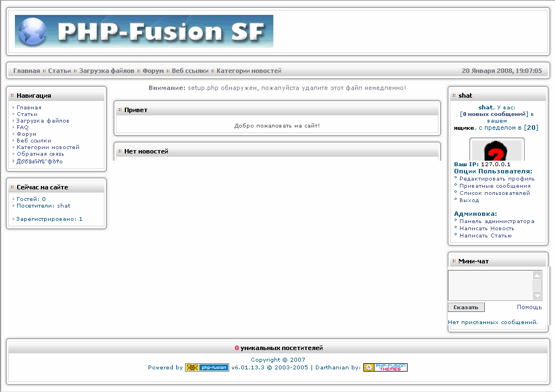Image resolution: width=555 pixels, height=392 pixels.
Task: Open Категории новостей in top menu bar
Action: point(249,71)
